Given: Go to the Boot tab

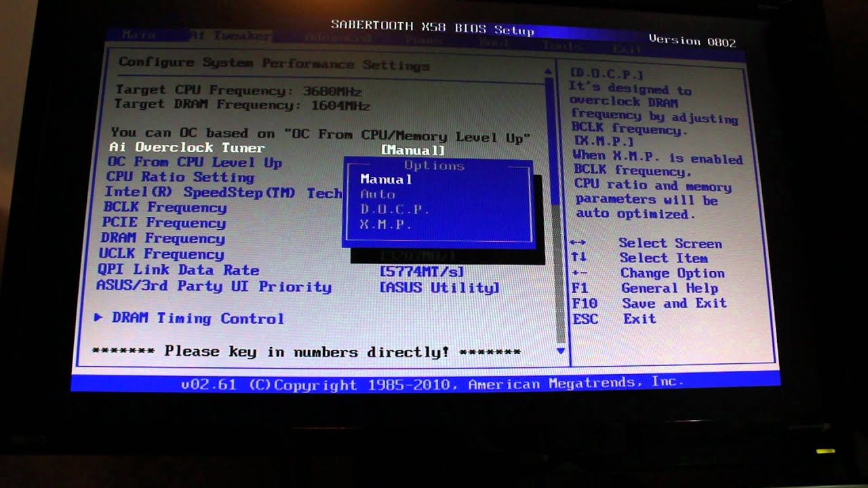Looking at the screenshot, I should point(493,43).
